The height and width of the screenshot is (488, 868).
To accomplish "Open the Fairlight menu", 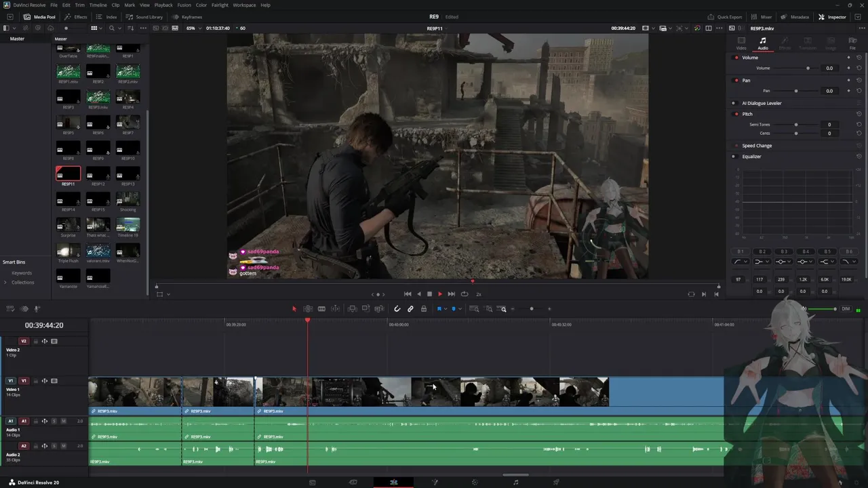I will pos(220,5).
